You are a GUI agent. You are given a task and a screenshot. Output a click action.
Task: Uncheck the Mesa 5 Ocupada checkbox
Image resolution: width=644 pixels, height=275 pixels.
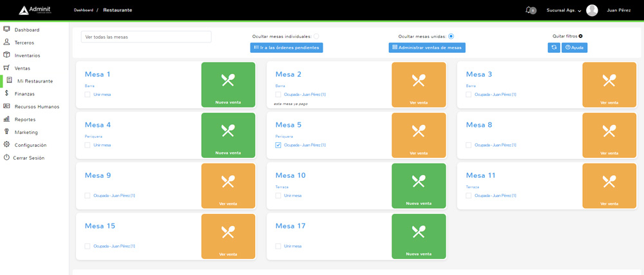278,145
